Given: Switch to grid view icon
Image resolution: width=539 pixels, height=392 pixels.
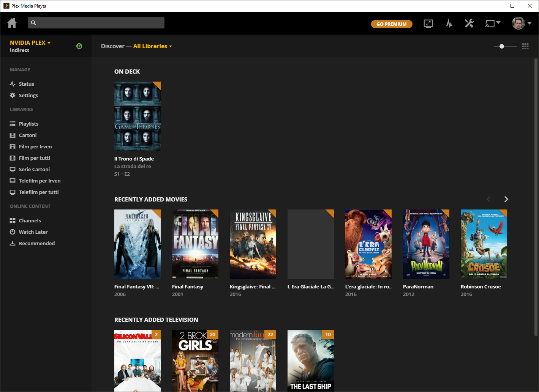Looking at the screenshot, I should (525, 46).
